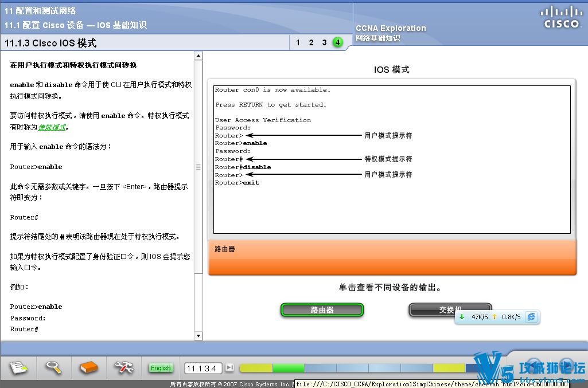
Task: Go to page 3 of section 11.1.3
Action: click(324, 42)
